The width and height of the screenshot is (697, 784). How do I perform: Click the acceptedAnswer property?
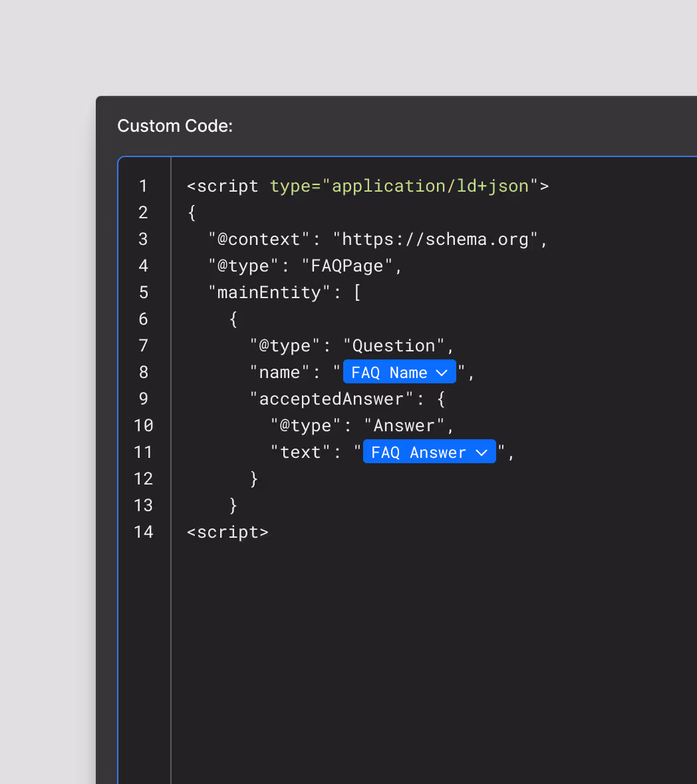click(331, 399)
